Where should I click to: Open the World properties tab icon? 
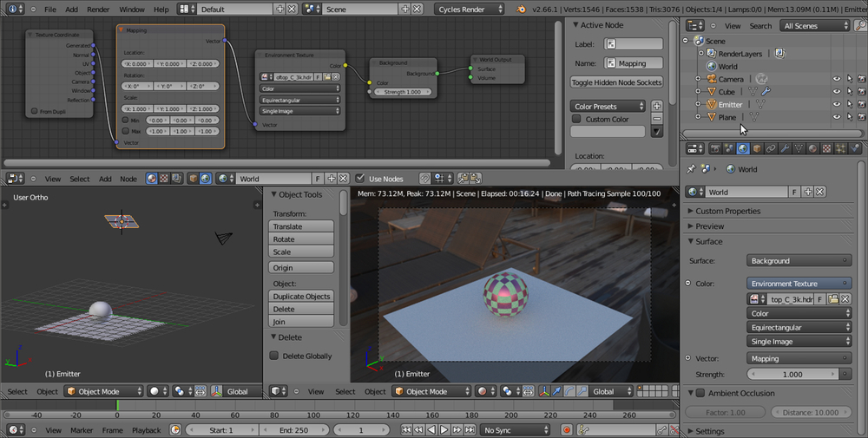742,149
